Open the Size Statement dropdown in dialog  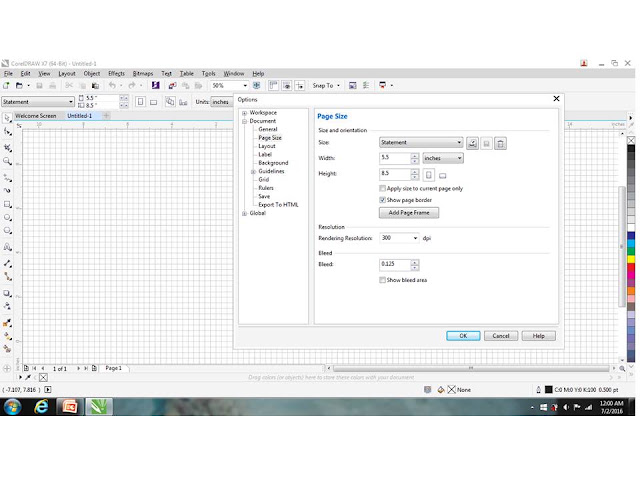(421, 142)
